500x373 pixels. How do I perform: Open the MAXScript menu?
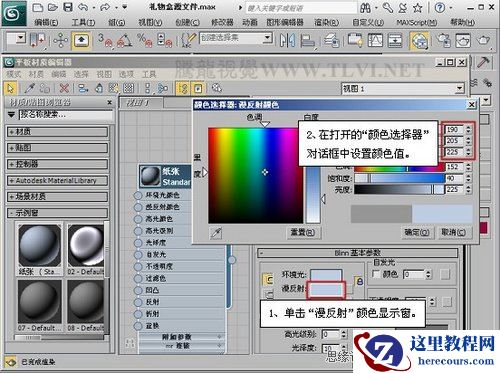[x=417, y=23]
